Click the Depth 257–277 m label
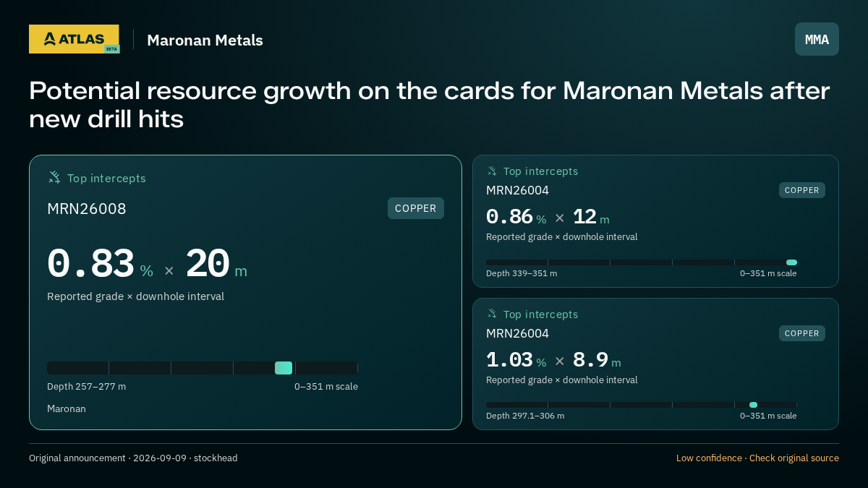 click(x=86, y=387)
